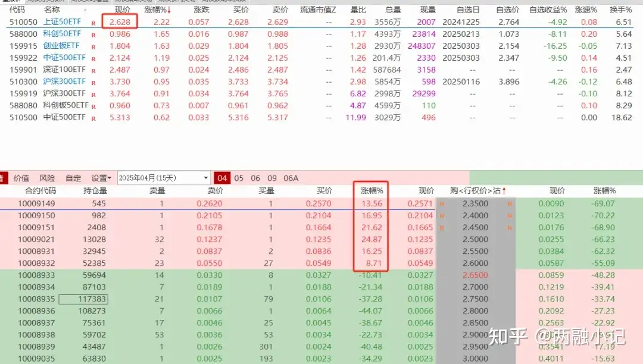Select the 持仓量 cell showing 117383
The width and height of the screenshot is (643, 364).
point(91,299)
